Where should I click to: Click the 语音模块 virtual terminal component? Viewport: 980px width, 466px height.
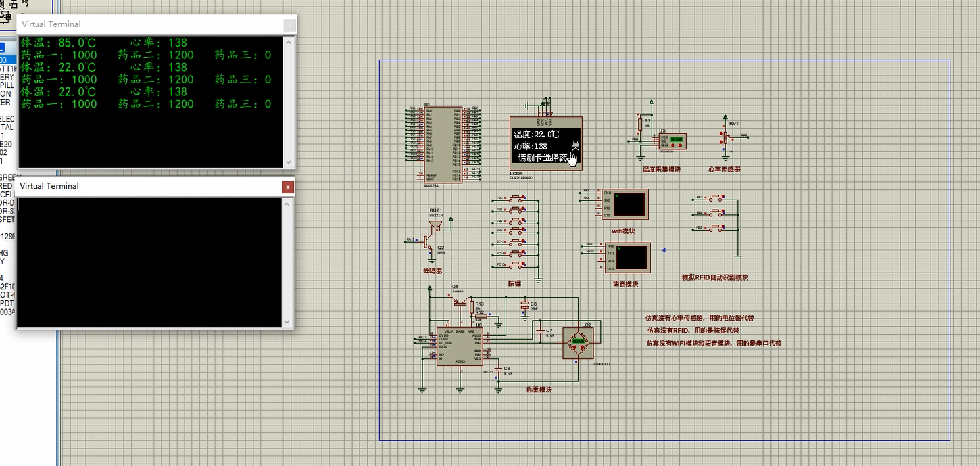[627, 258]
